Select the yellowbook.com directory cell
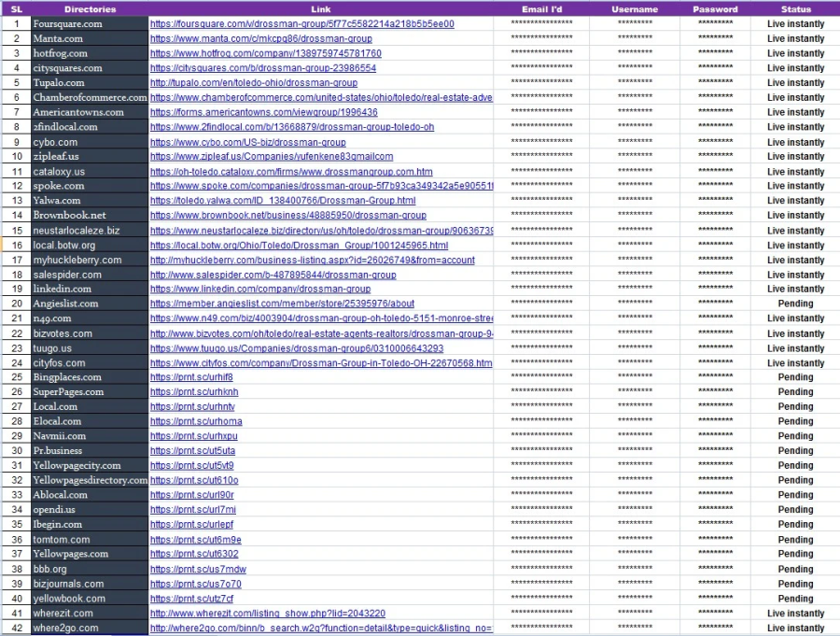The height and width of the screenshot is (636, 840). coord(90,599)
